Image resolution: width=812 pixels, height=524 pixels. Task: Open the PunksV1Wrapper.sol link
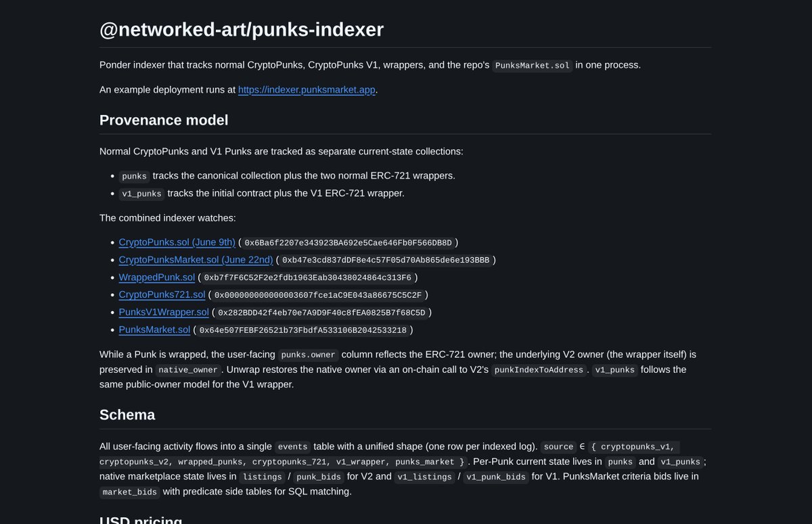[164, 313]
